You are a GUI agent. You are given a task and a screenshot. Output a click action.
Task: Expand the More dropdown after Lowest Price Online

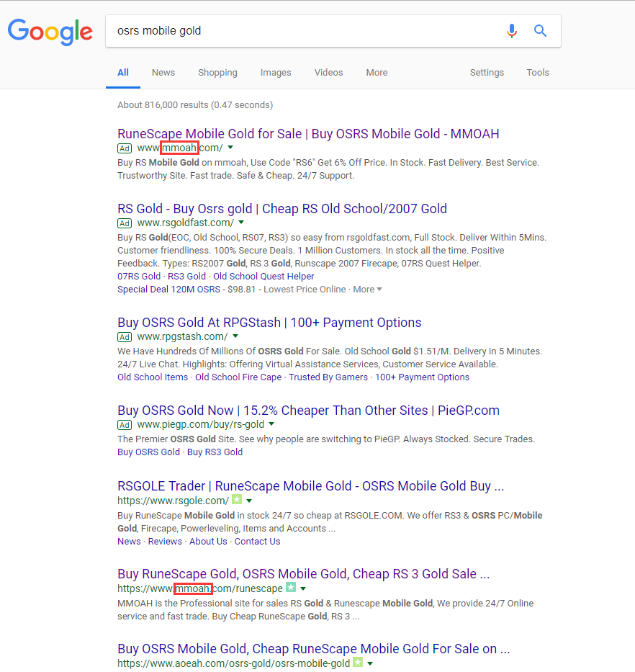367,290
